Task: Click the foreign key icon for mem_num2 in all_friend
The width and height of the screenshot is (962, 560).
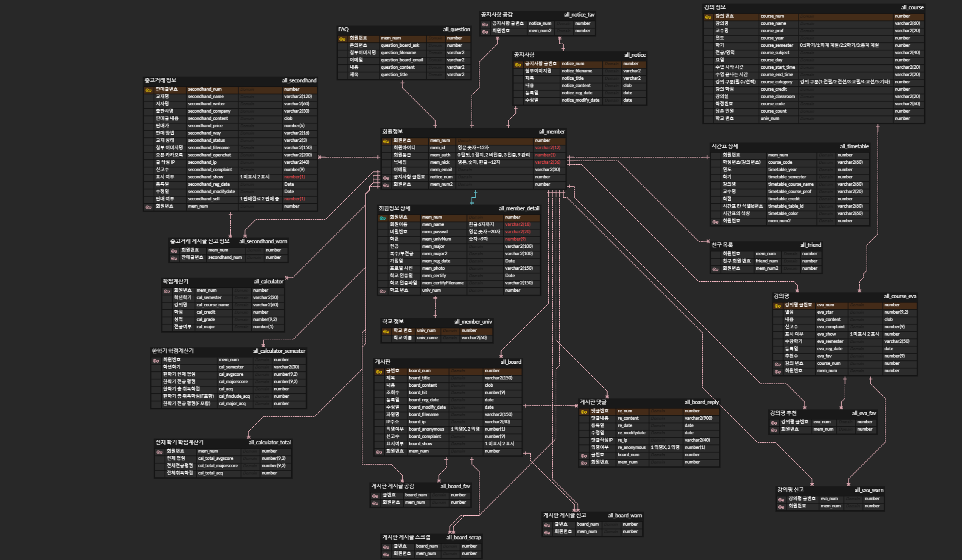Action: 715,269
